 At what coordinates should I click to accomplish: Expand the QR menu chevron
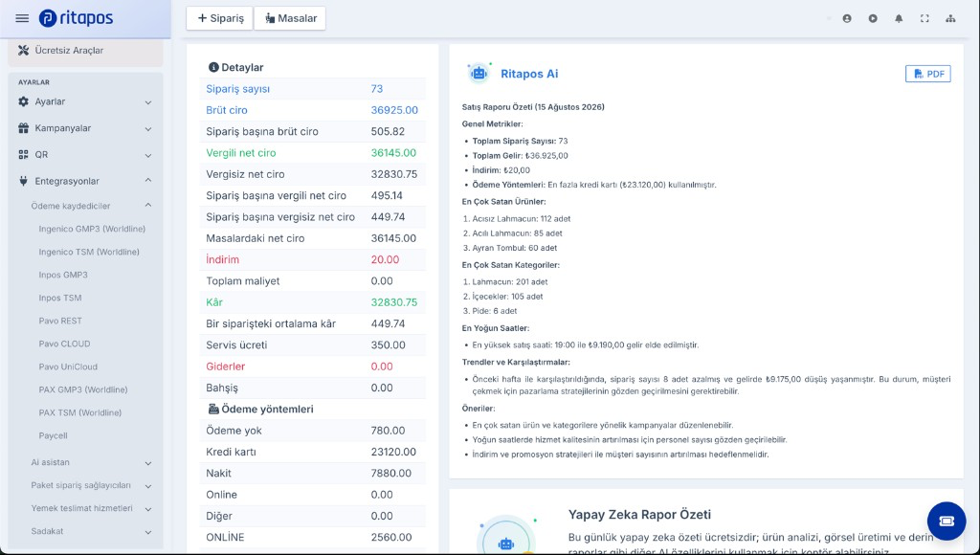click(x=148, y=155)
